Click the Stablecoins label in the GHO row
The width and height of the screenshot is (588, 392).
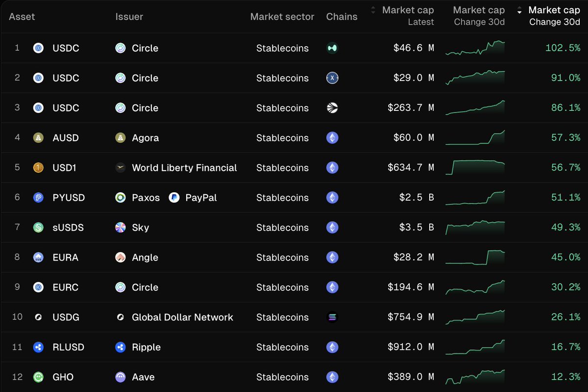(x=282, y=377)
